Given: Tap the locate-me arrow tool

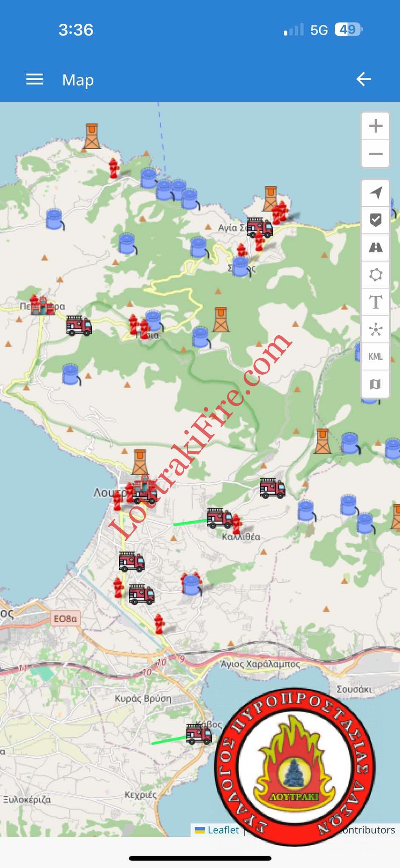Looking at the screenshot, I should tap(375, 193).
